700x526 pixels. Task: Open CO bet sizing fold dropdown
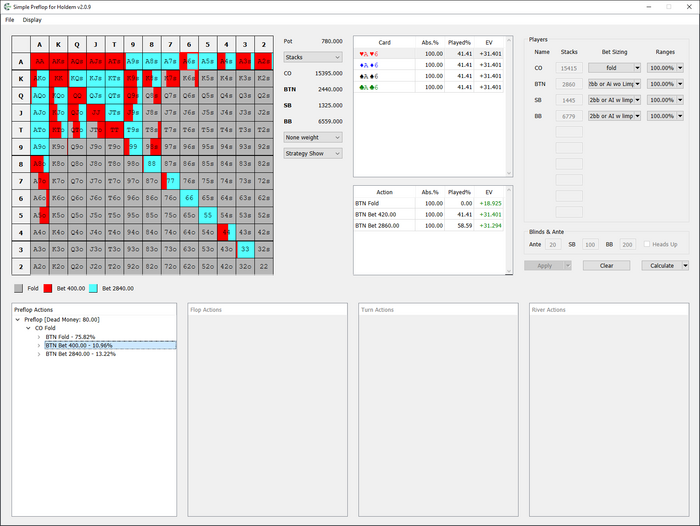[614, 68]
